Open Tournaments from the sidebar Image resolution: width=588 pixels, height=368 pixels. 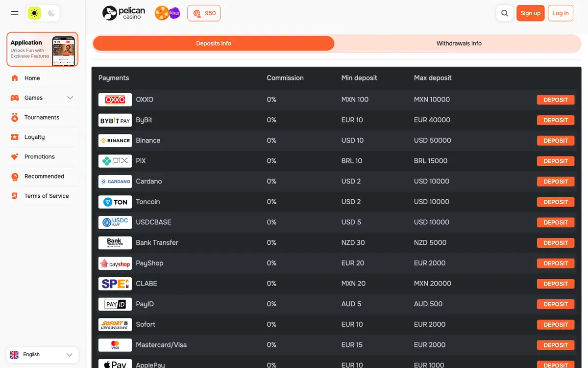point(43,117)
